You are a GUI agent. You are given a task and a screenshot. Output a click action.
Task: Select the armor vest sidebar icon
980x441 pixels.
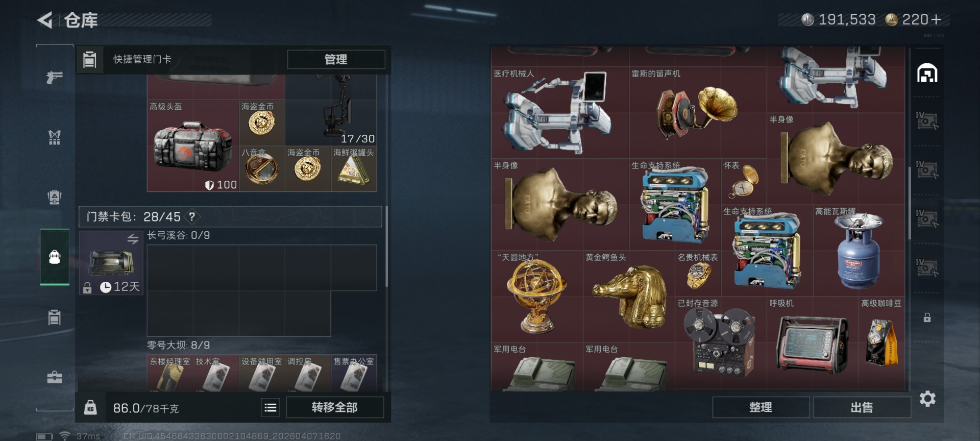tap(55, 137)
